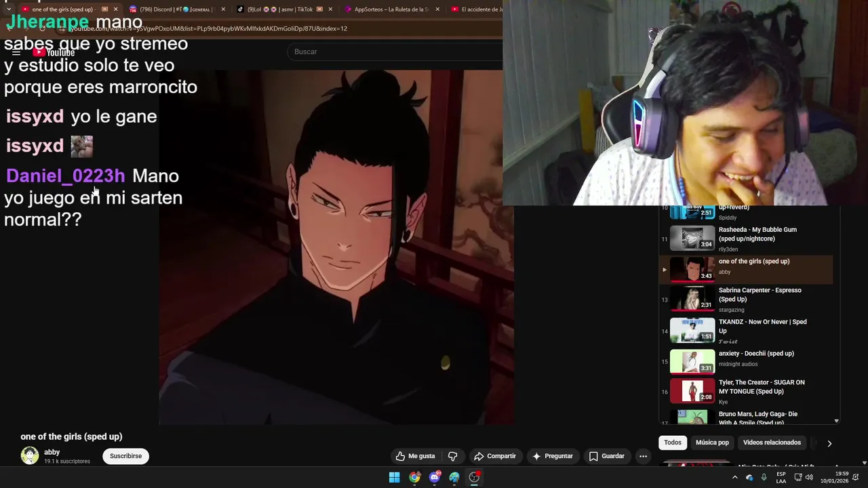
Task: Open the notifications bell in taskbar
Action: [x=856, y=477]
